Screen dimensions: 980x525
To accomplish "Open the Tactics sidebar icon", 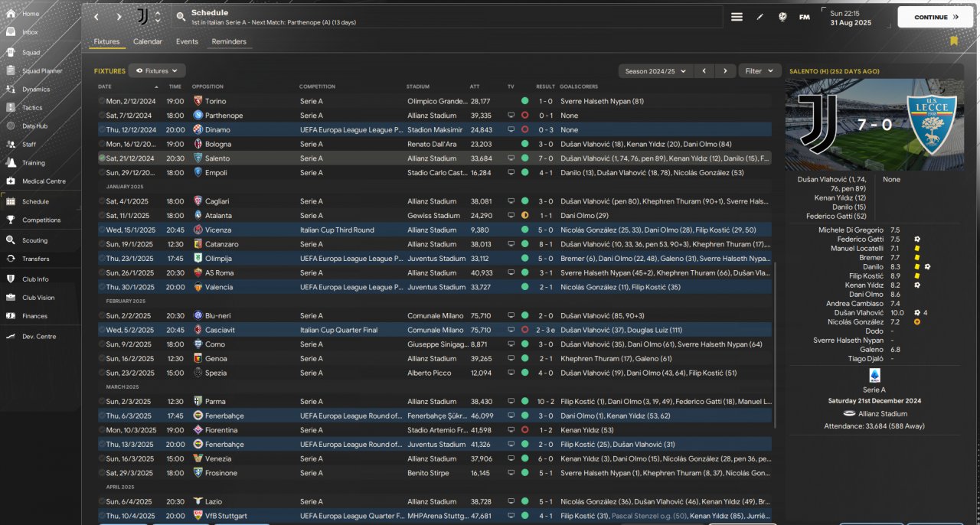I will (x=11, y=107).
